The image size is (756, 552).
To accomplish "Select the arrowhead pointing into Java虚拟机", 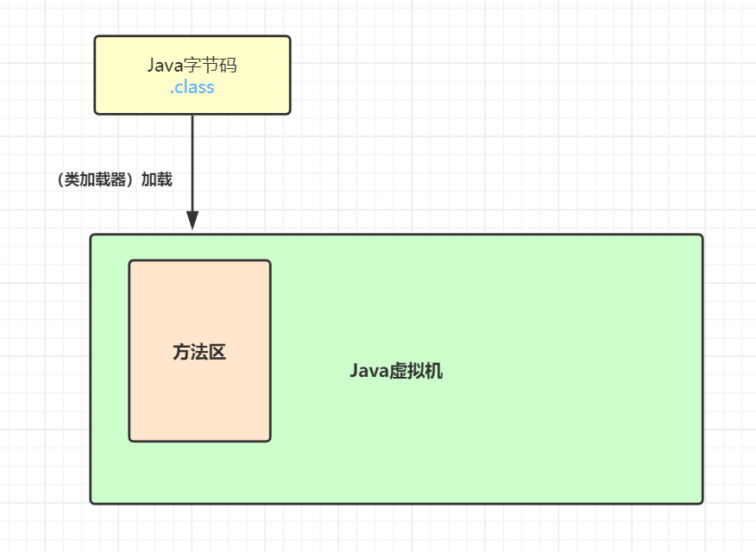I will 192,223.
